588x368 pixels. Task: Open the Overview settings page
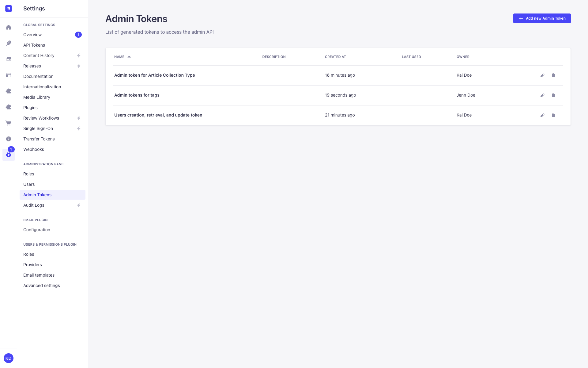point(32,35)
